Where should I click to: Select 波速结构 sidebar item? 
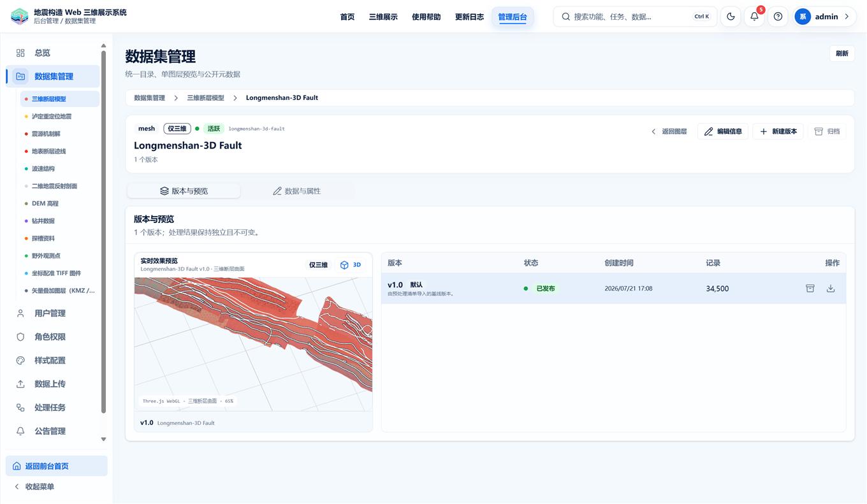point(60,169)
